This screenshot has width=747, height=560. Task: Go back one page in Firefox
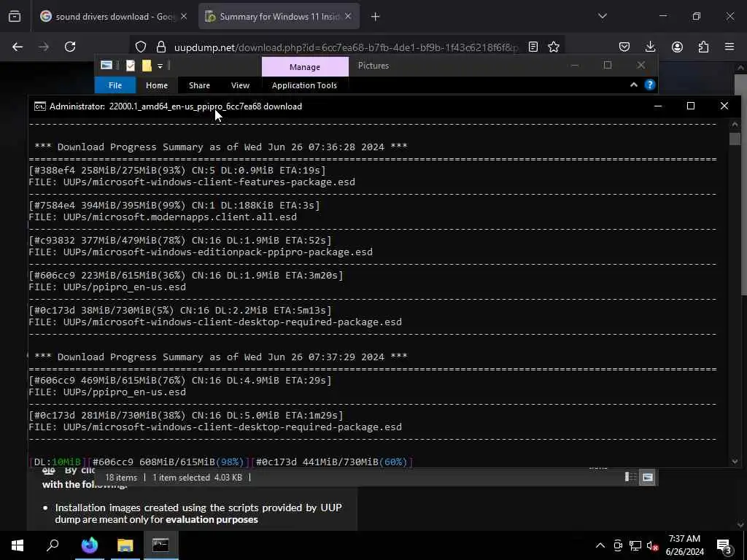point(18,47)
